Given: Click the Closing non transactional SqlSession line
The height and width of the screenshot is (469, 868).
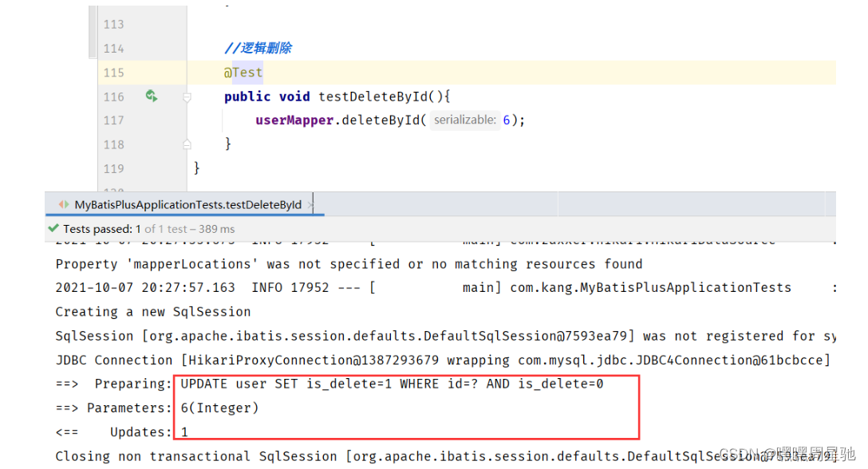Looking at the screenshot, I should tap(446, 456).
